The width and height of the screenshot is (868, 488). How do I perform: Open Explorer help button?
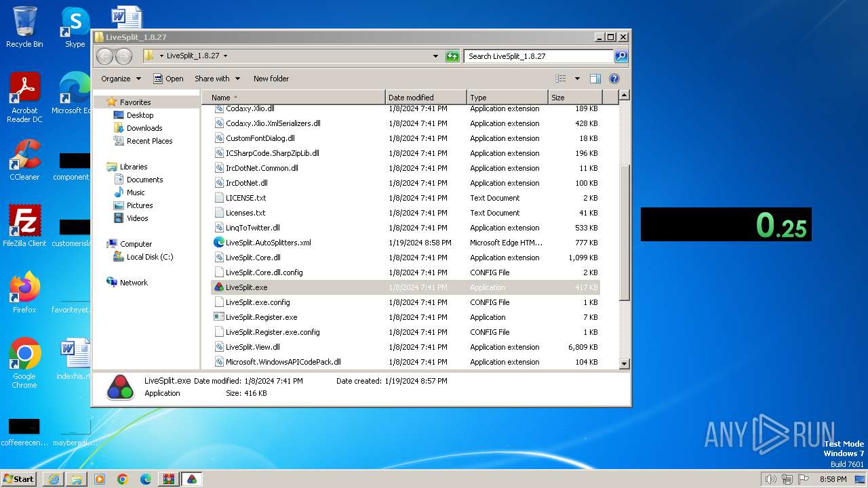click(x=614, y=79)
